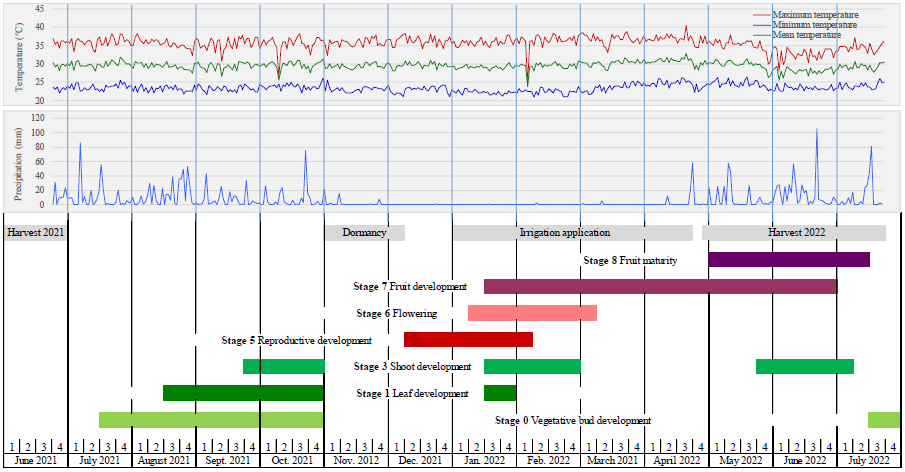Click the Stage 0 light green bar in July 2022

[x=883, y=420]
